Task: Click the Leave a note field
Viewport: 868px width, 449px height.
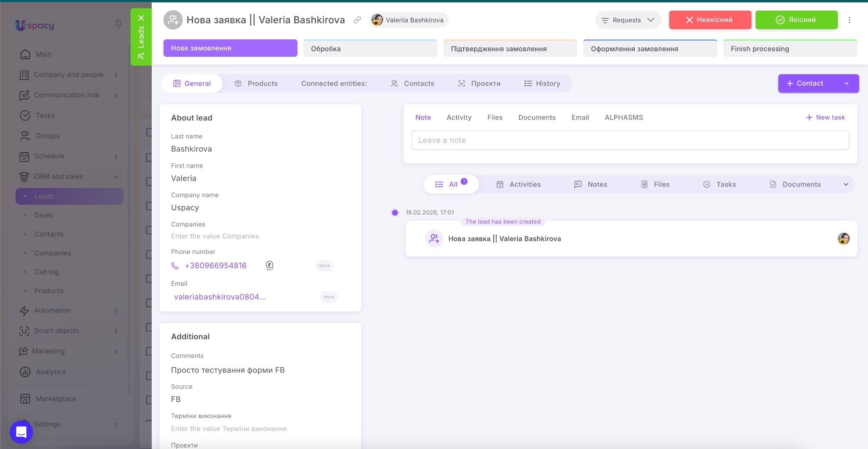Action: (630, 140)
